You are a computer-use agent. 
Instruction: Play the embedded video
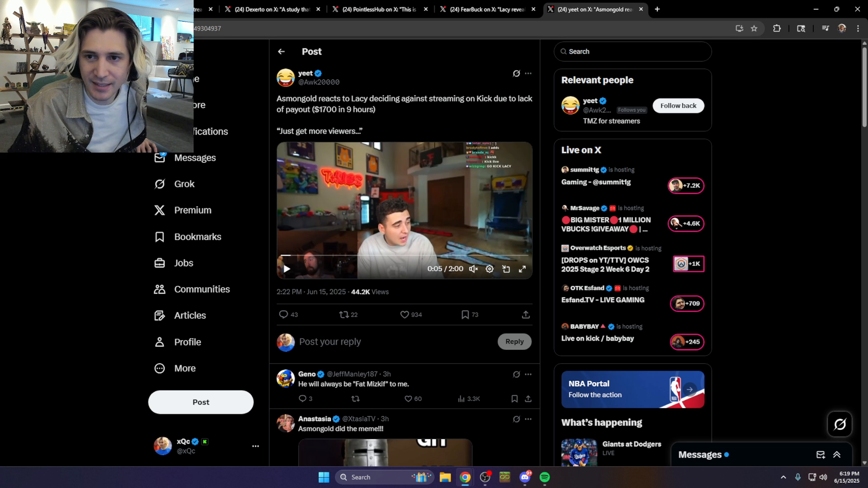point(287,268)
